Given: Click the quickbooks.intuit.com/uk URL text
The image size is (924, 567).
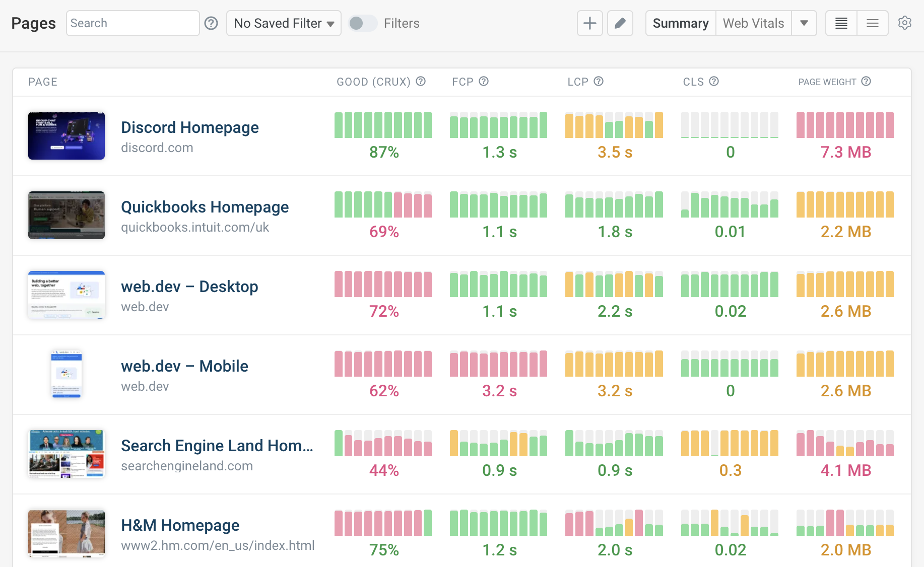Looking at the screenshot, I should 195,227.
